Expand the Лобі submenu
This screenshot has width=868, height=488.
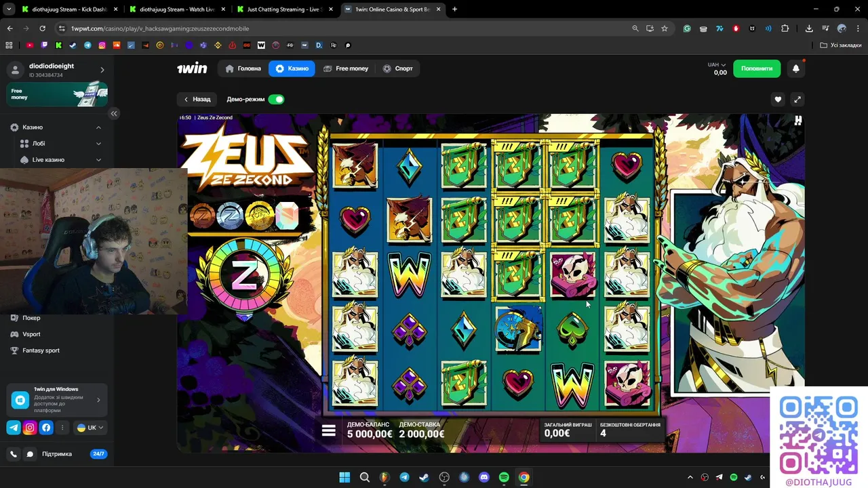(x=98, y=144)
